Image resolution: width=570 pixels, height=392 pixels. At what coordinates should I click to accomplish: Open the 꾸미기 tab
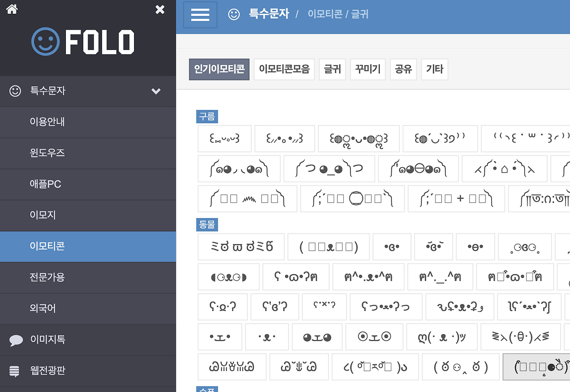(x=367, y=69)
